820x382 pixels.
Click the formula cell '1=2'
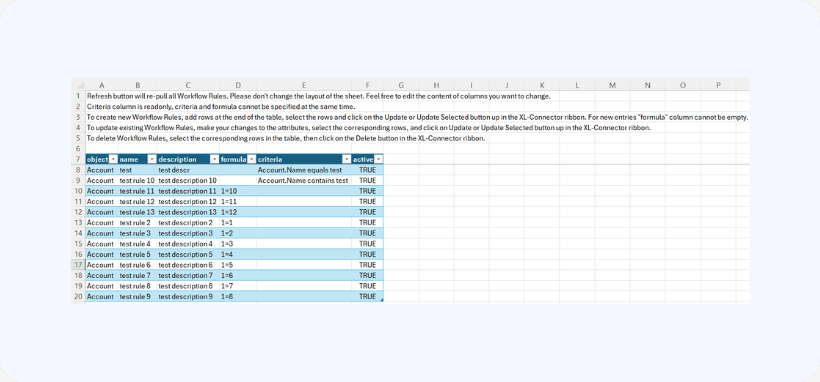pyautogui.click(x=238, y=233)
